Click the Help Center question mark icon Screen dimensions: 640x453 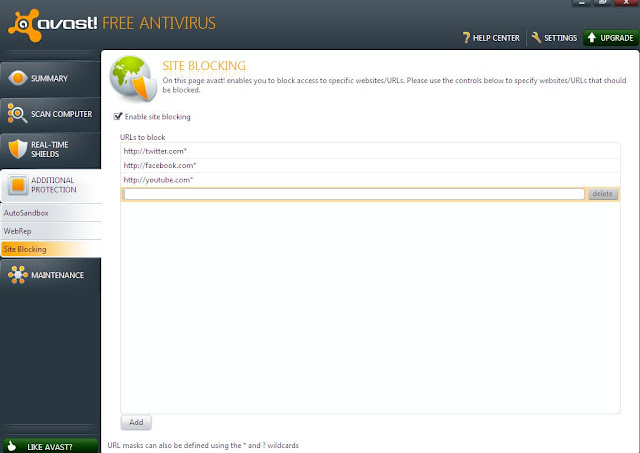click(x=466, y=38)
